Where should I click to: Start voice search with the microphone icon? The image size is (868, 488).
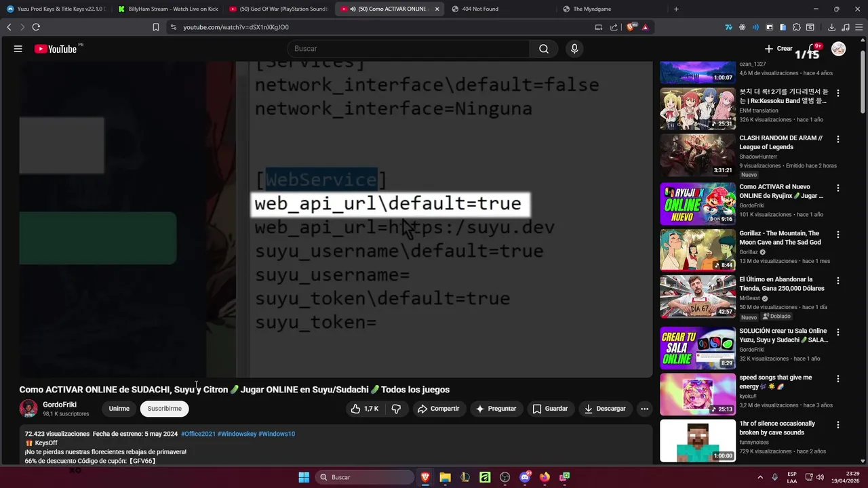click(574, 49)
